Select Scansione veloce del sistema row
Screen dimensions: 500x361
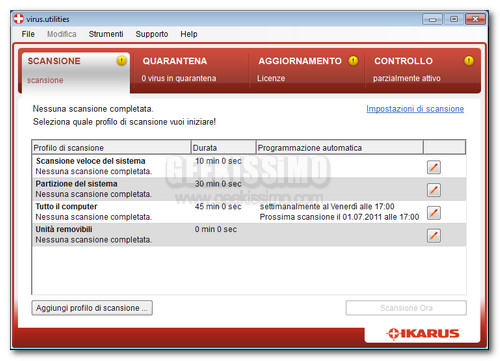coord(249,166)
